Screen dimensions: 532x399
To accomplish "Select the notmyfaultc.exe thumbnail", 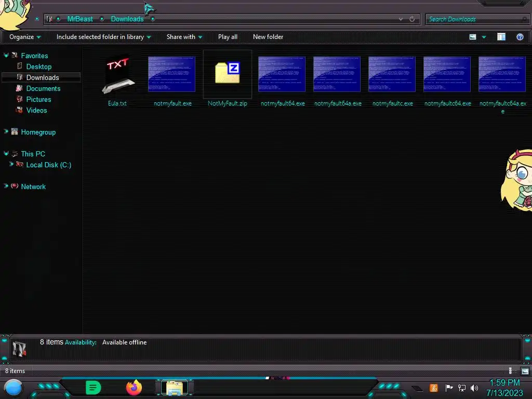I will coord(392,74).
